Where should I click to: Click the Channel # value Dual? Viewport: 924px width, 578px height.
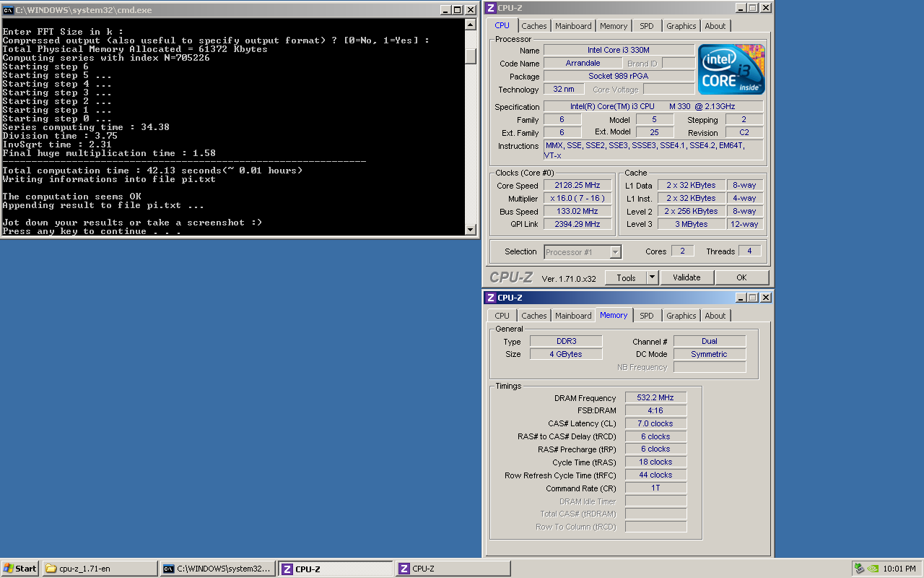click(710, 341)
